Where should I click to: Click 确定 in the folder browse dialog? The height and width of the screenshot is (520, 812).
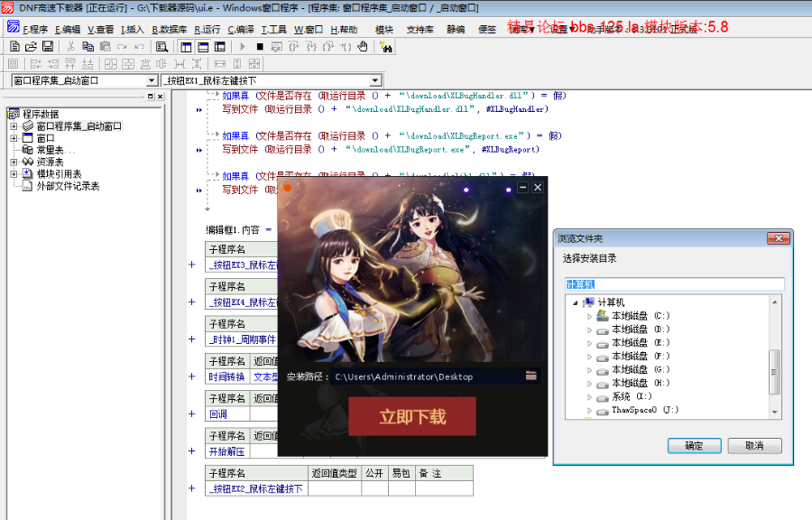pos(694,445)
